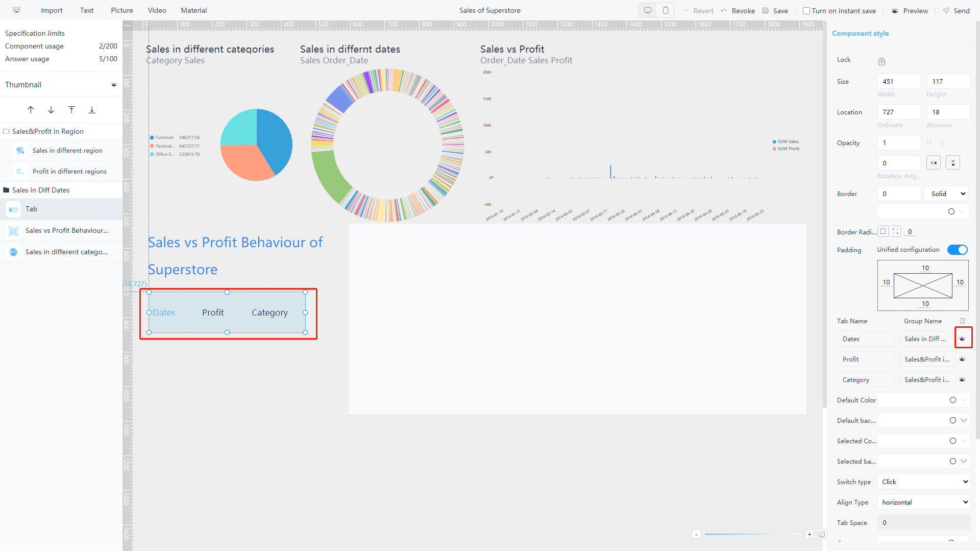Toggle Unified configuration padding switch
Image resolution: width=980 pixels, height=551 pixels.
[958, 250]
